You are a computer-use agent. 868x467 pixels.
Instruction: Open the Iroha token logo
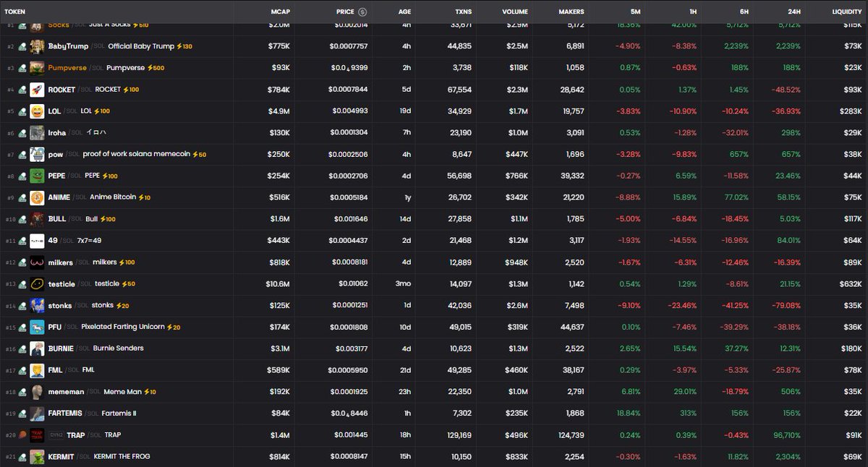pyautogui.click(x=37, y=133)
